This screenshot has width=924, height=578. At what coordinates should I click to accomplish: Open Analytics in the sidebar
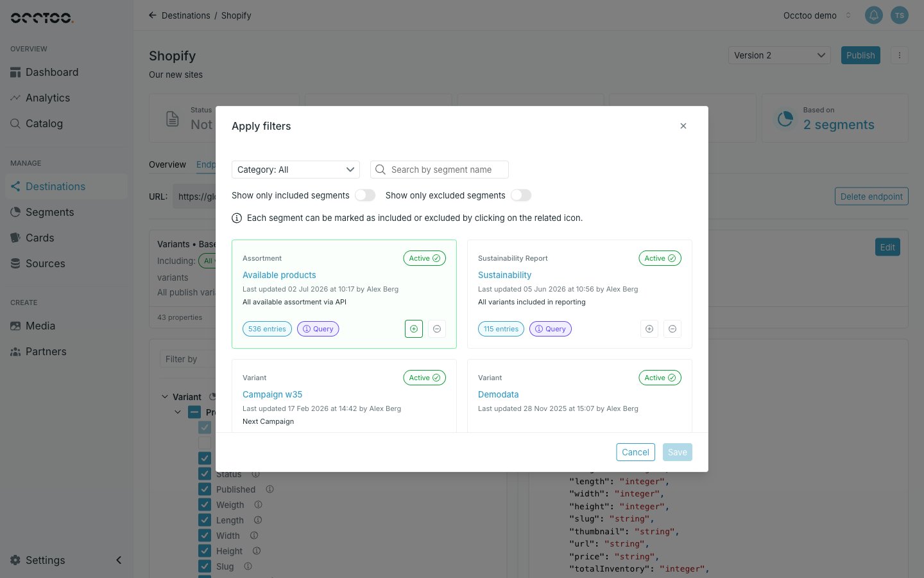(67, 98)
